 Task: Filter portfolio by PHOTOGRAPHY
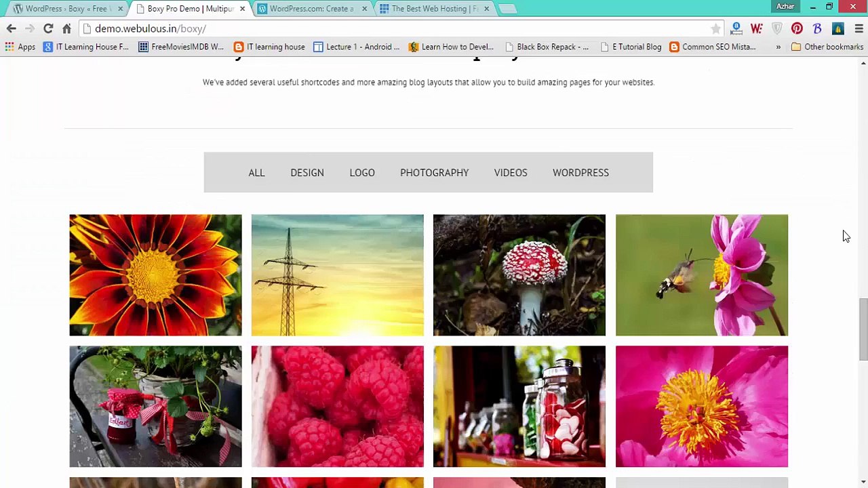pyautogui.click(x=434, y=173)
